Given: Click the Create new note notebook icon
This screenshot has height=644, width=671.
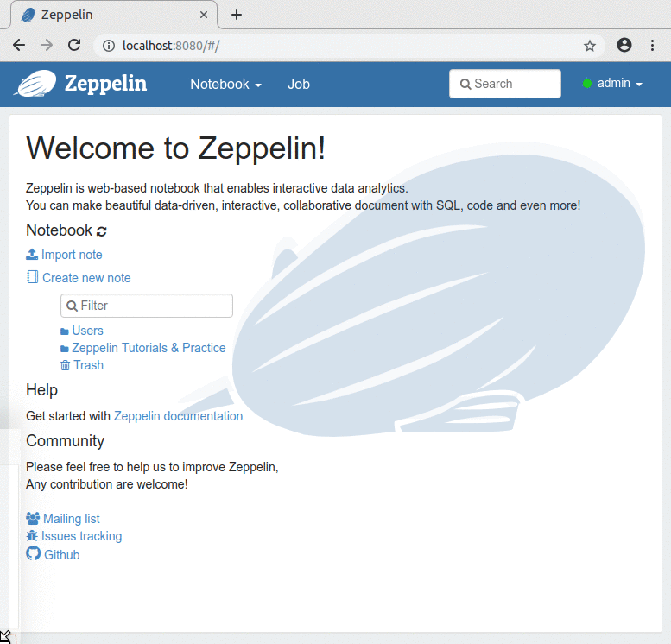Looking at the screenshot, I should 33,277.
